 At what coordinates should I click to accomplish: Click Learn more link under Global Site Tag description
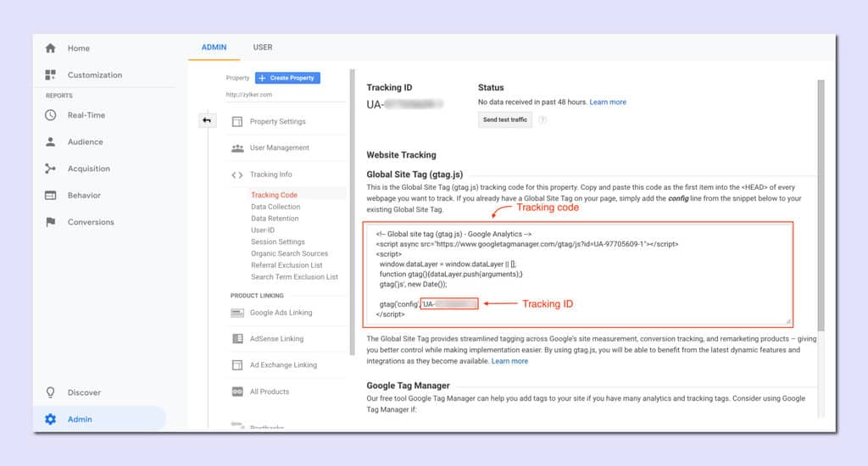[509, 361]
